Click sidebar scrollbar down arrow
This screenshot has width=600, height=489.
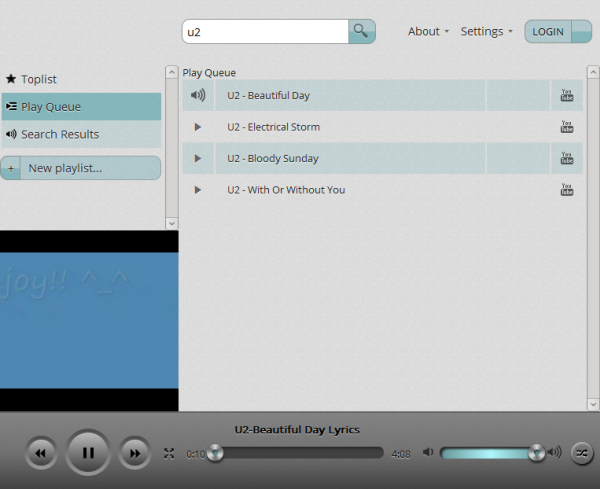pyautogui.click(x=172, y=223)
